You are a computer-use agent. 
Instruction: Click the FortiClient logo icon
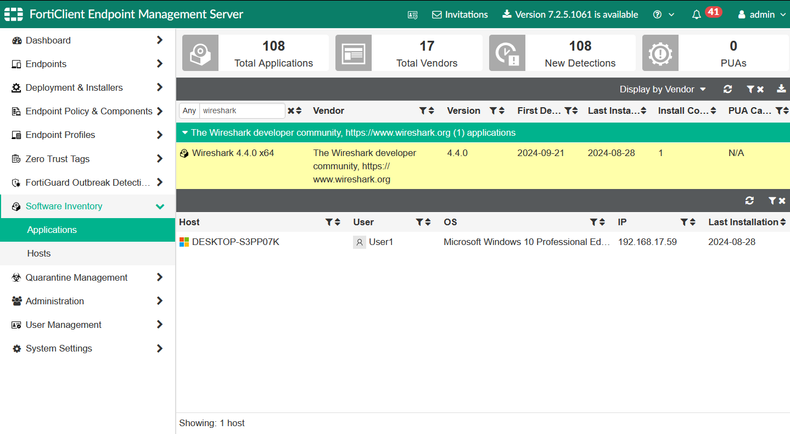[14, 14]
